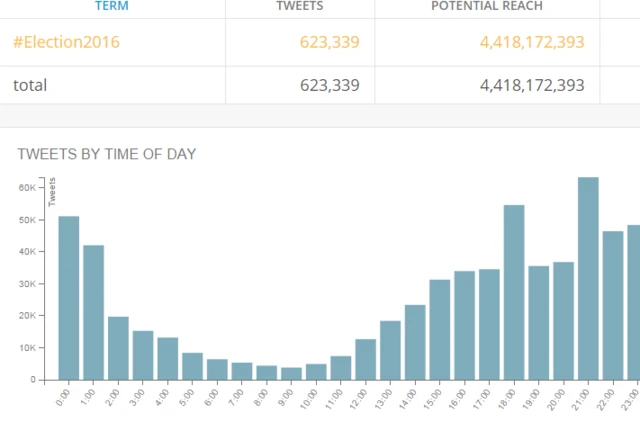Select the 2:00 bar in the chart
This screenshot has width=640, height=422.
118,348
